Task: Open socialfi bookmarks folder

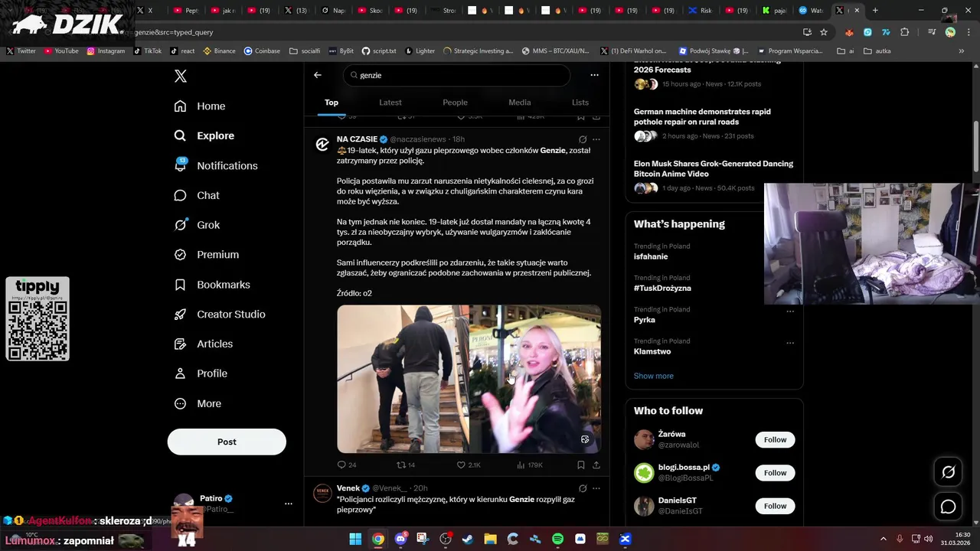Action: point(305,51)
